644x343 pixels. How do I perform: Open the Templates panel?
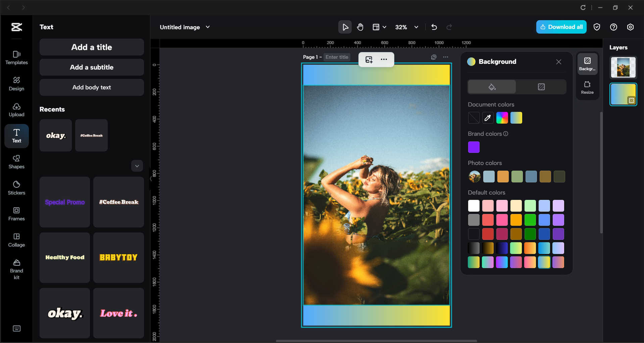16,57
